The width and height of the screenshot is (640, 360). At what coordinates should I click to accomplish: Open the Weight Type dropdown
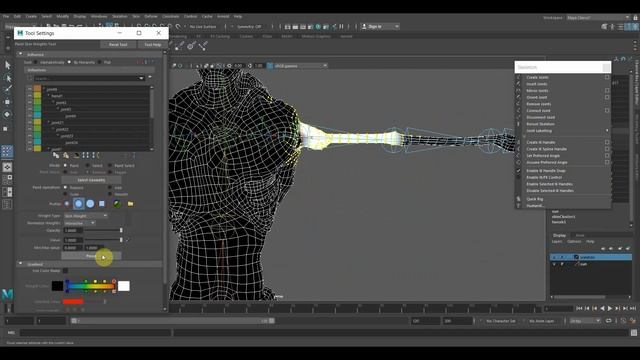pos(85,216)
